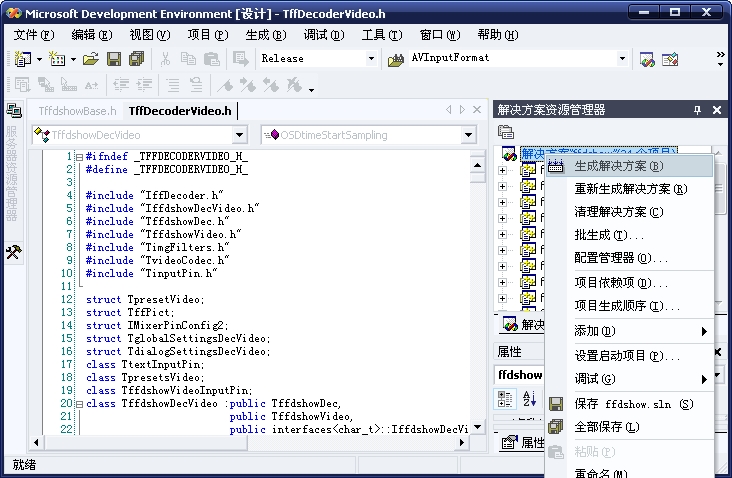Click the Save All toolbar icon
732x478 pixels.
pyautogui.click(x=136, y=59)
